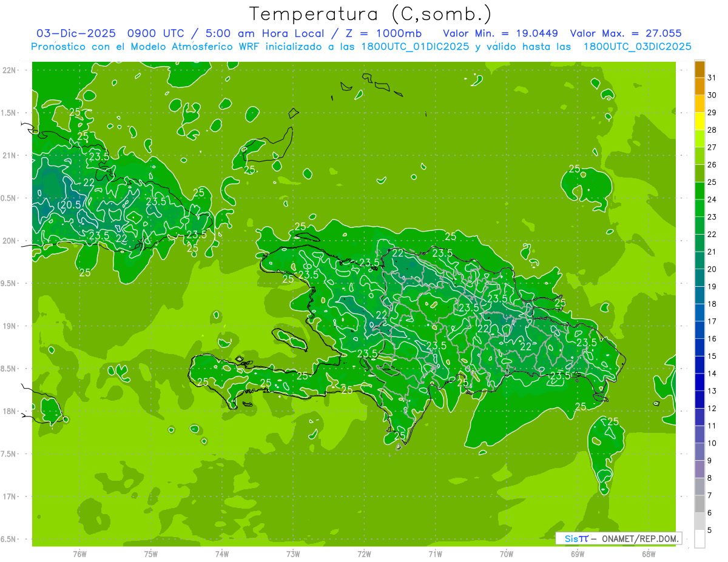Select the 'Valor Min. = 19.0449' readout

tap(500, 33)
